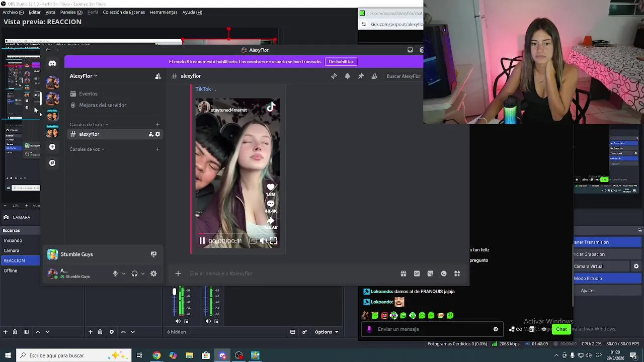Open OBS Herramientas menu
This screenshot has height=362, width=644.
click(164, 12)
